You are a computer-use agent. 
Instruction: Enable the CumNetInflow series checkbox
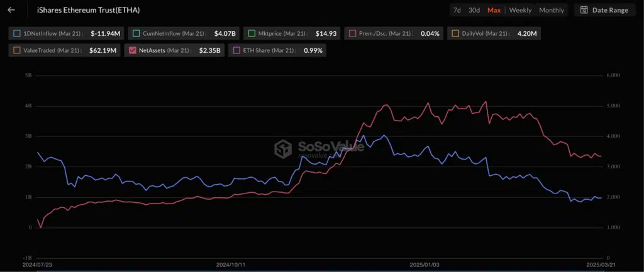point(136,34)
